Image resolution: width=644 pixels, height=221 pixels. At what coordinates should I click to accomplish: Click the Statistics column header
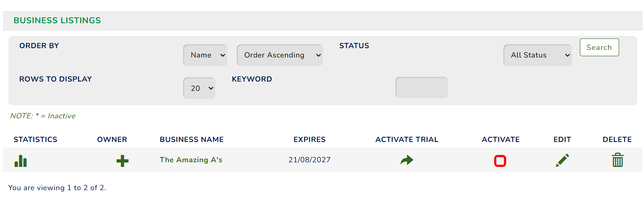(35, 139)
